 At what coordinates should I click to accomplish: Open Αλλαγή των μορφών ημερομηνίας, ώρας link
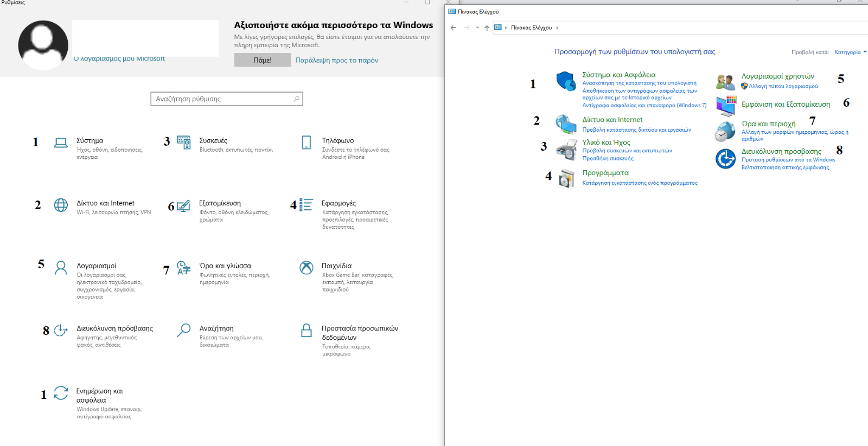pyautogui.click(x=795, y=135)
